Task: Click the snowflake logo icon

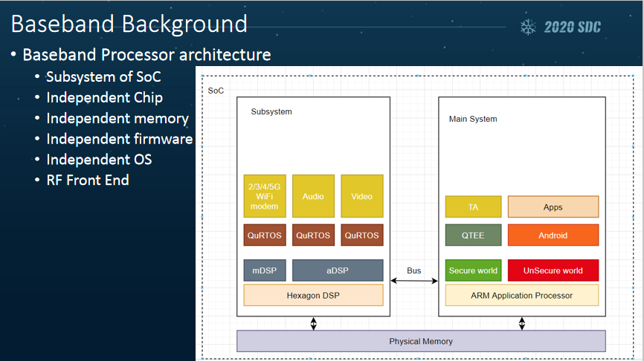Action: tap(528, 27)
